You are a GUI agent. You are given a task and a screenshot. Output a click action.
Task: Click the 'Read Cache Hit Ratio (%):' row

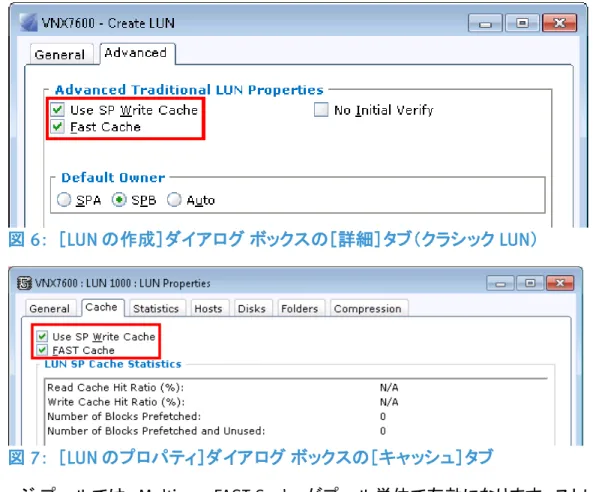296,387
